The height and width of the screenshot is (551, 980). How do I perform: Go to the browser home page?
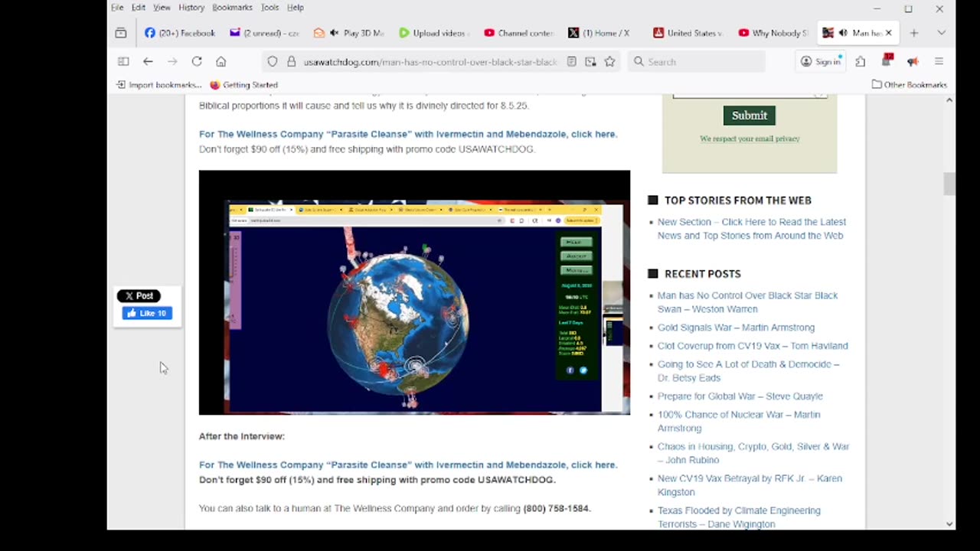point(220,61)
